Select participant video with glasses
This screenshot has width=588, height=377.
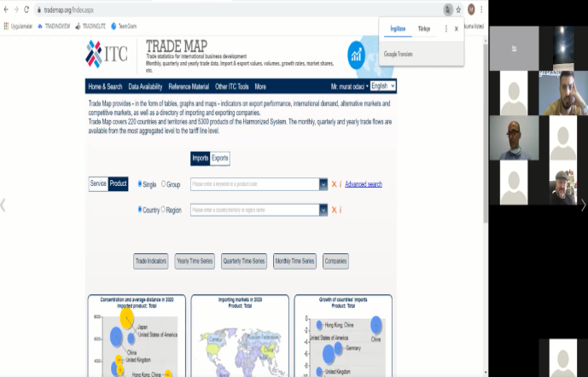[514, 138]
